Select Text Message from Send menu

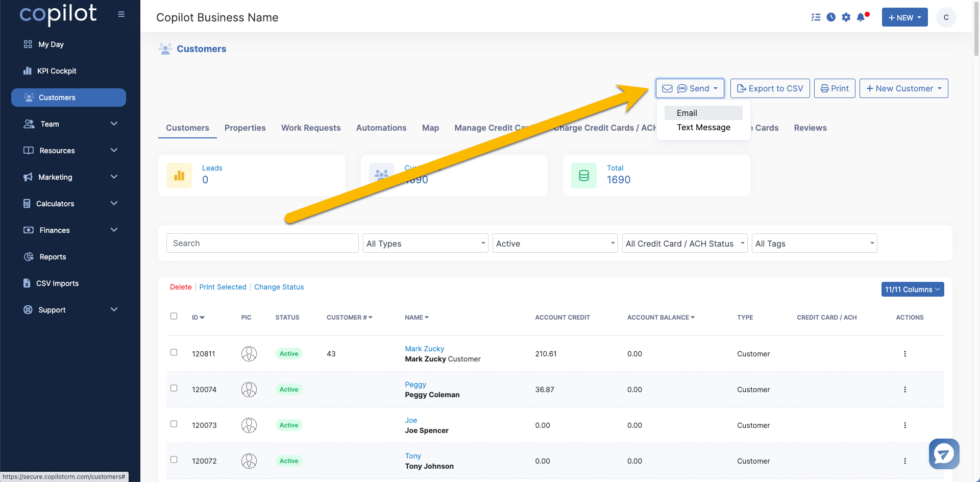tap(703, 128)
